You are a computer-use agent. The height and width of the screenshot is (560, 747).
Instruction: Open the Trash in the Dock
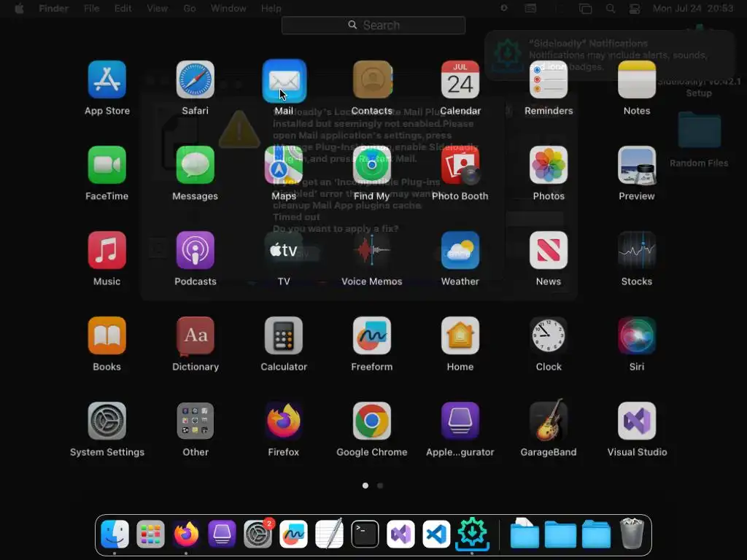point(632,534)
